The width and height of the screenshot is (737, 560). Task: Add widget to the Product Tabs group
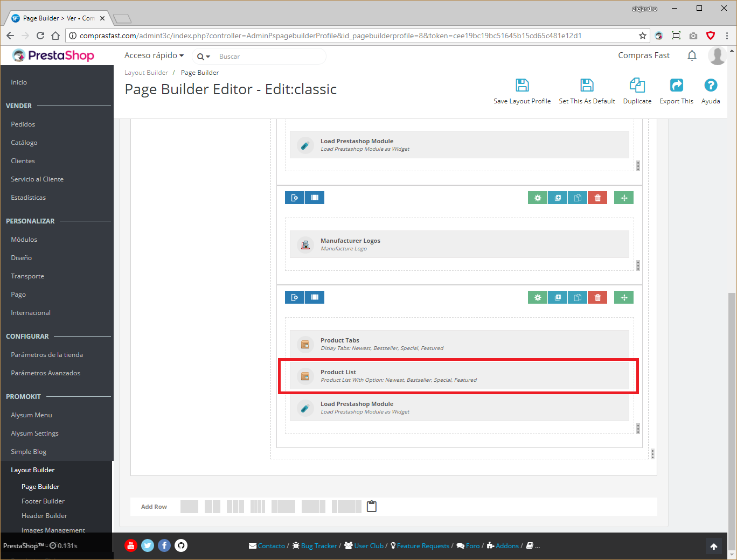[x=558, y=297]
